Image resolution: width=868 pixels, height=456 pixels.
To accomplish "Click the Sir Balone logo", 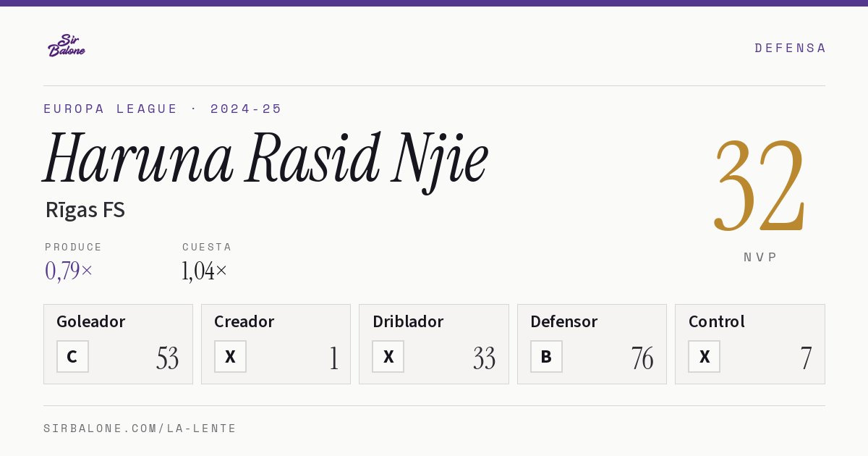I will [67, 46].
